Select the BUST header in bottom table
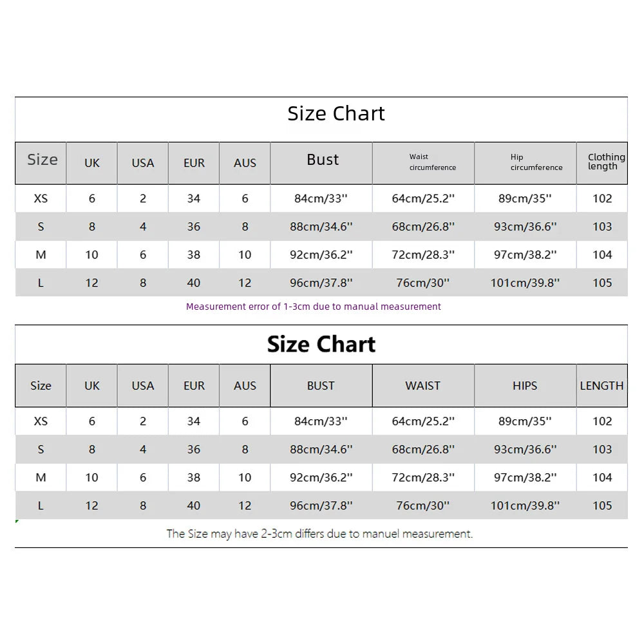Viewport: 644px width, 644px height. coord(321,386)
